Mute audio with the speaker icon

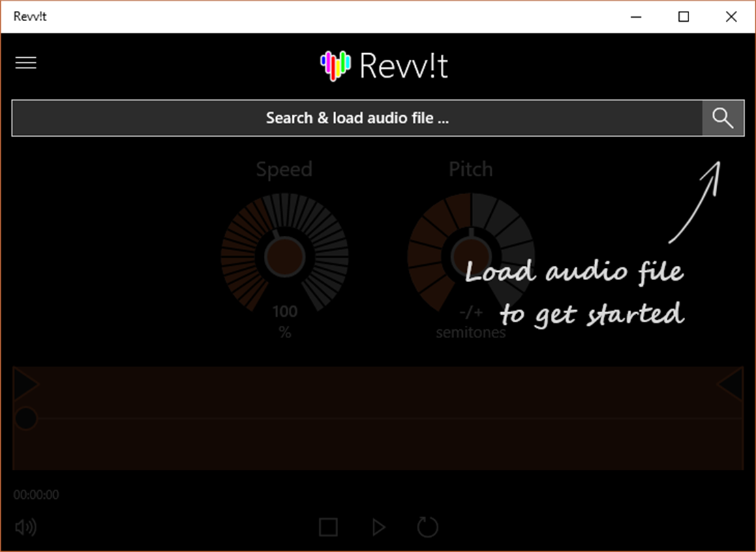pyautogui.click(x=25, y=527)
